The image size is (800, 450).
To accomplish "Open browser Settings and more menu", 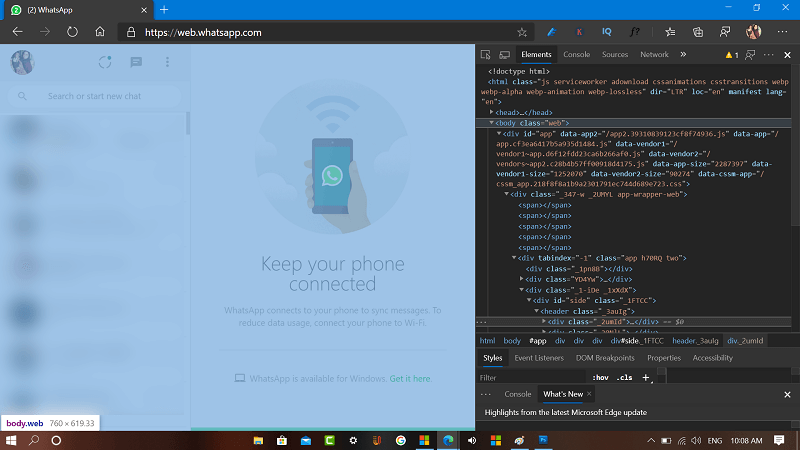I will (x=782, y=32).
